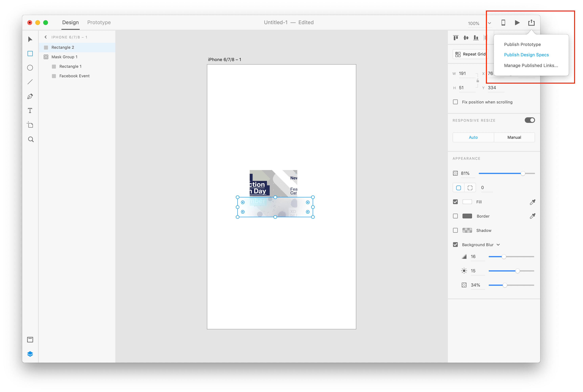Click the Fill color swatch

467,202
